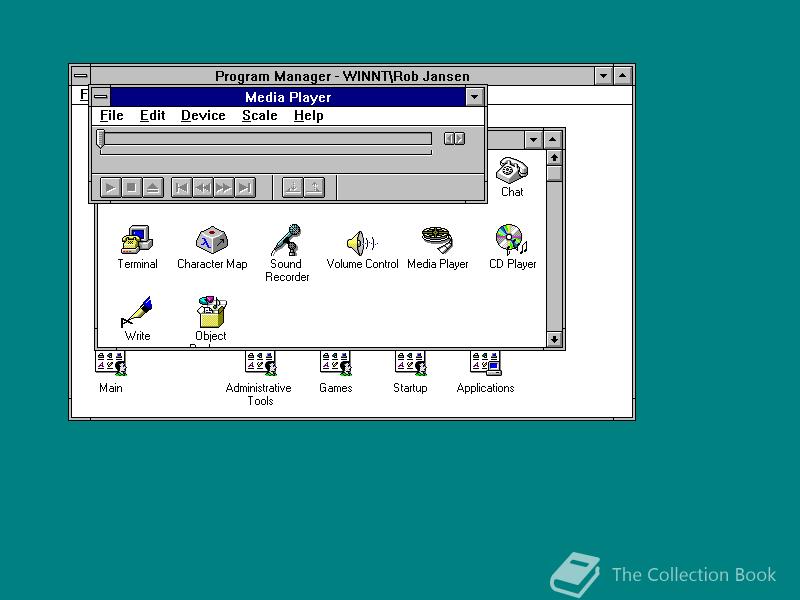Open the File menu in Media Player
Image resolution: width=800 pixels, height=600 pixels.
pyautogui.click(x=111, y=116)
